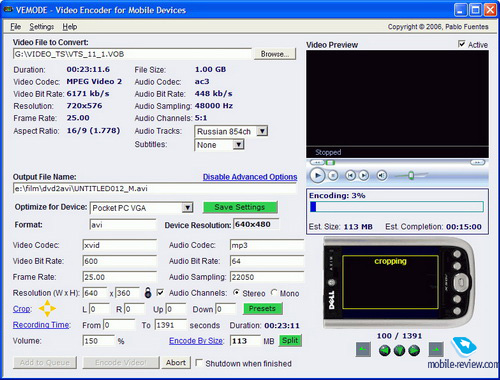Click the Encoding progress bar
The image size is (500, 380).
tap(397, 207)
